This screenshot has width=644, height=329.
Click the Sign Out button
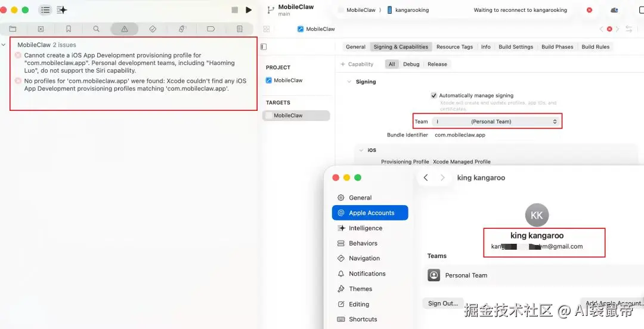pos(442,303)
